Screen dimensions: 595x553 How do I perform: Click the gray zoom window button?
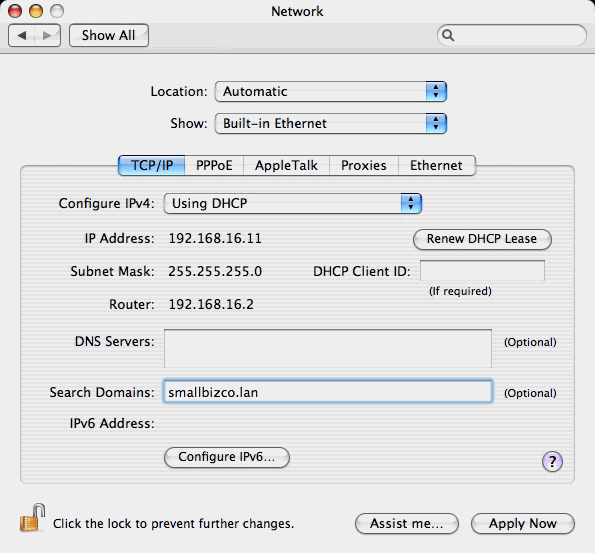pos(57,11)
